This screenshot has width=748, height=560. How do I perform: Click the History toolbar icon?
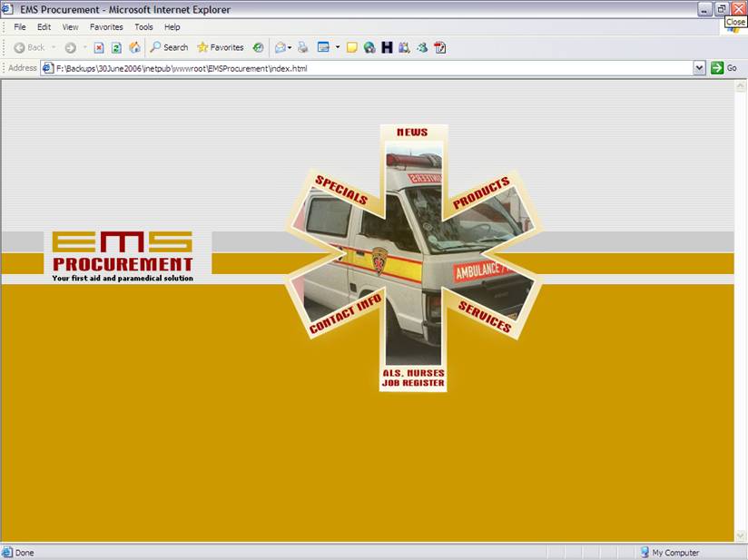[258, 47]
